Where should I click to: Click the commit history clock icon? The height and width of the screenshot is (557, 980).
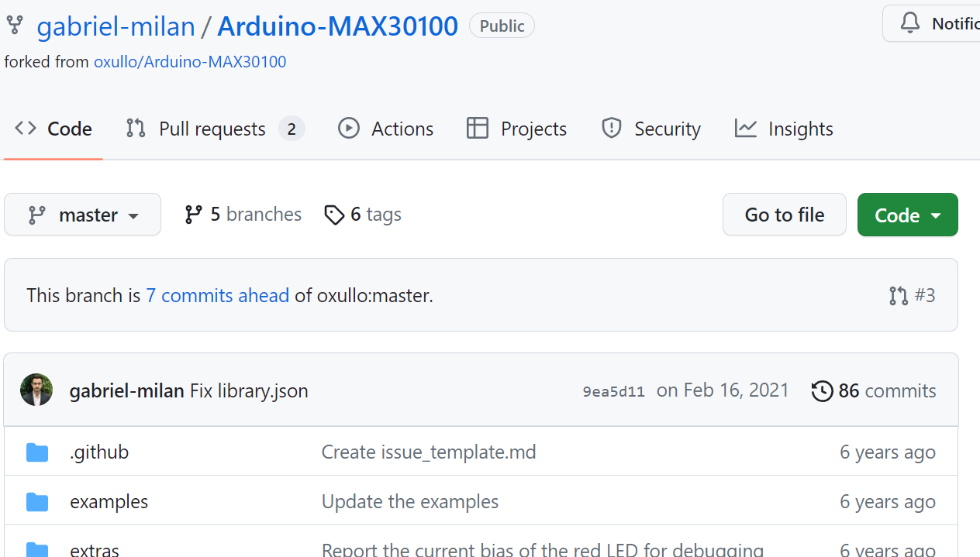pos(822,390)
